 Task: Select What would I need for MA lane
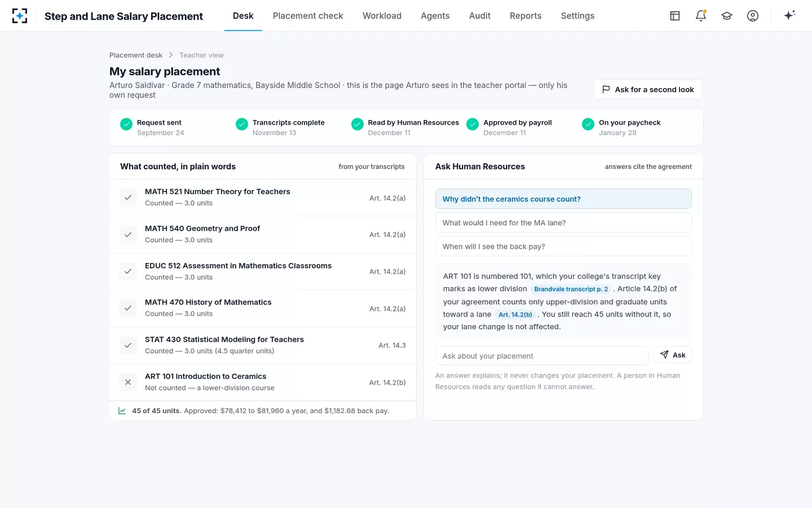[x=563, y=222]
